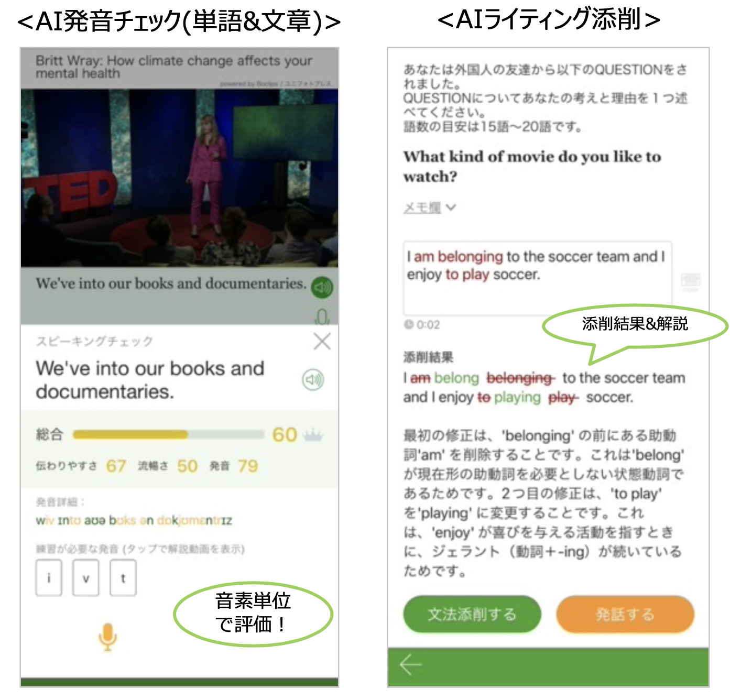
Task: Tap the 文法添削する button
Action: pos(472,614)
